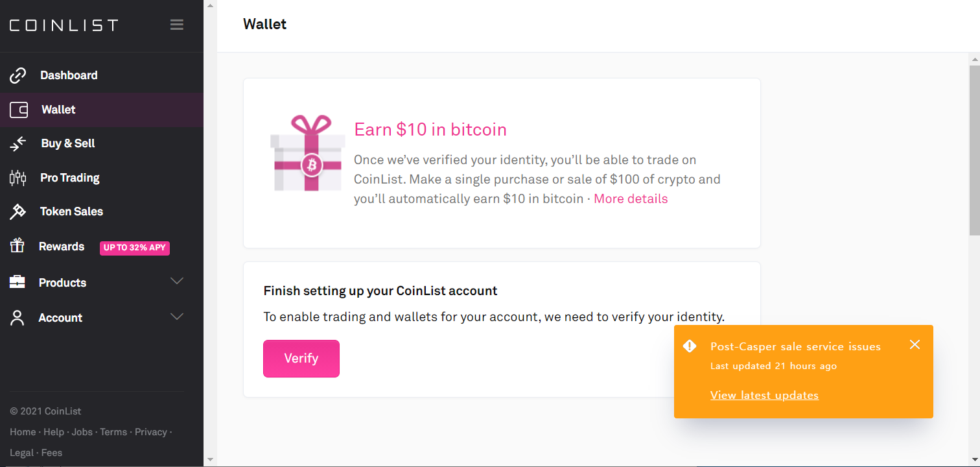Expand the Account submenu chevron

click(176, 317)
